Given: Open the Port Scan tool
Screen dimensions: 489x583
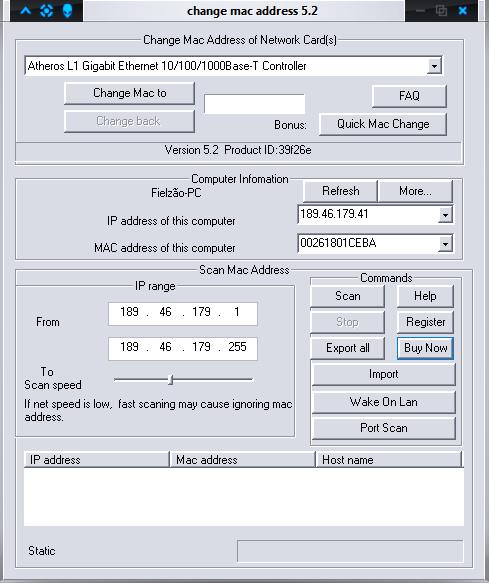Looking at the screenshot, I should coord(383,428).
